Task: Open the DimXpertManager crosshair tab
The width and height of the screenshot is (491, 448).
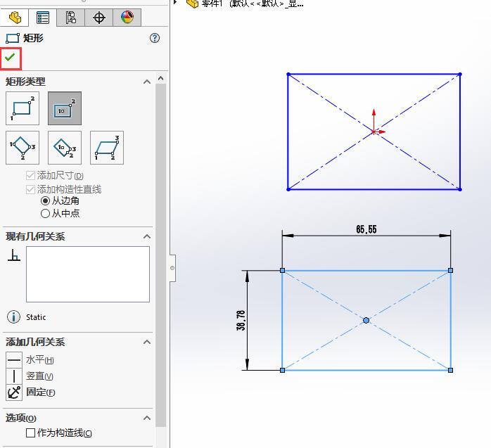Action: pyautogui.click(x=99, y=18)
